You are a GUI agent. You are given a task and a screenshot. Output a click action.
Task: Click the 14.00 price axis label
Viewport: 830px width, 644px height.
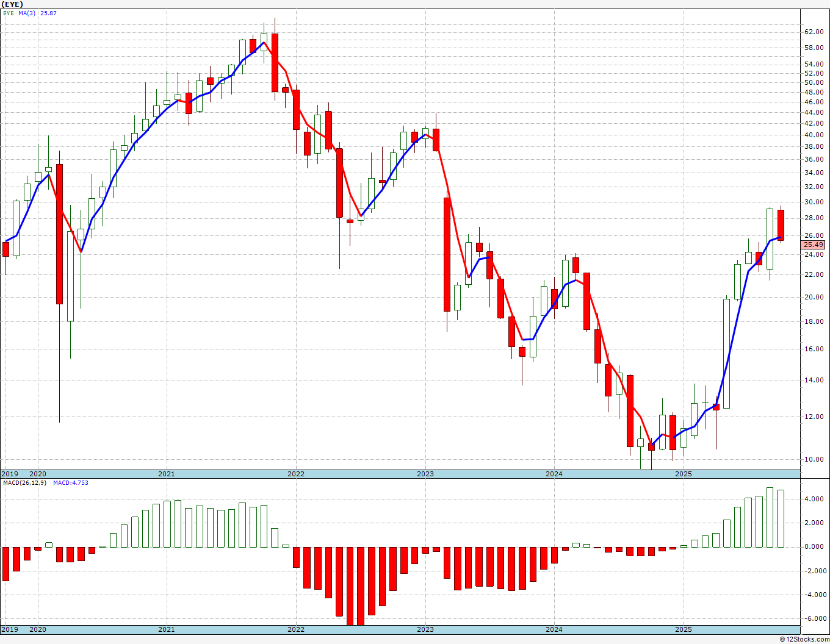click(x=814, y=380)
